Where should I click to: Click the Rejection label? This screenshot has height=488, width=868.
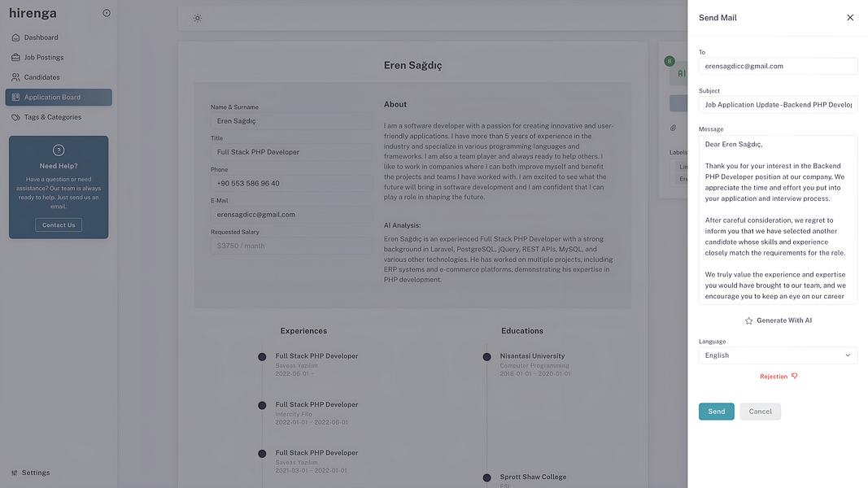pos(774,377)
